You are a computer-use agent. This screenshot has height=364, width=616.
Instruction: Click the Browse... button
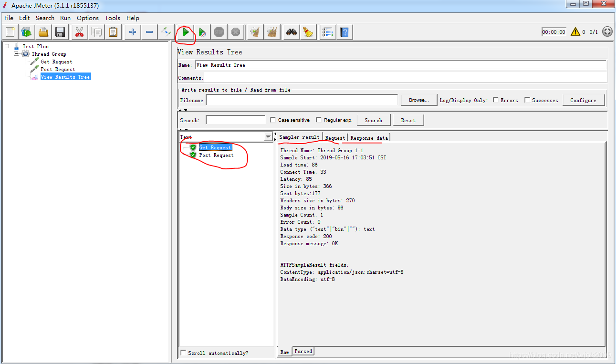419,100
